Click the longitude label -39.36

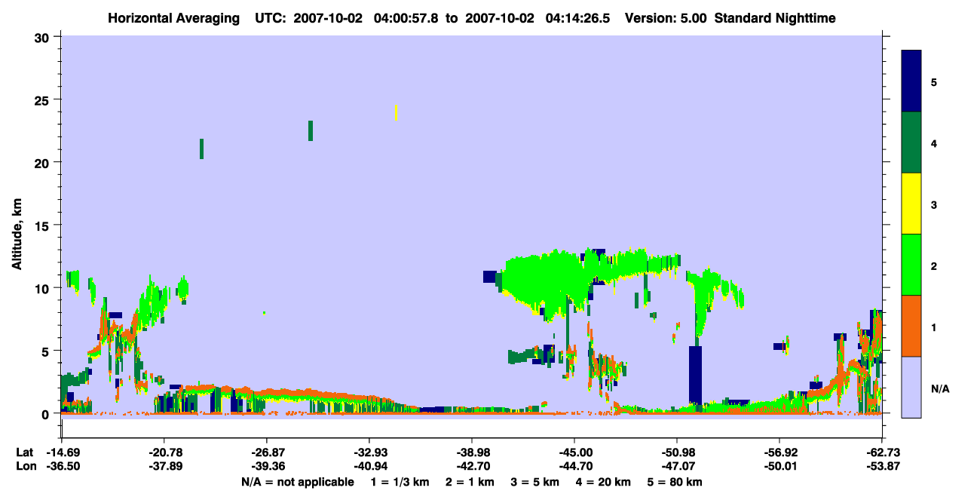266,466
